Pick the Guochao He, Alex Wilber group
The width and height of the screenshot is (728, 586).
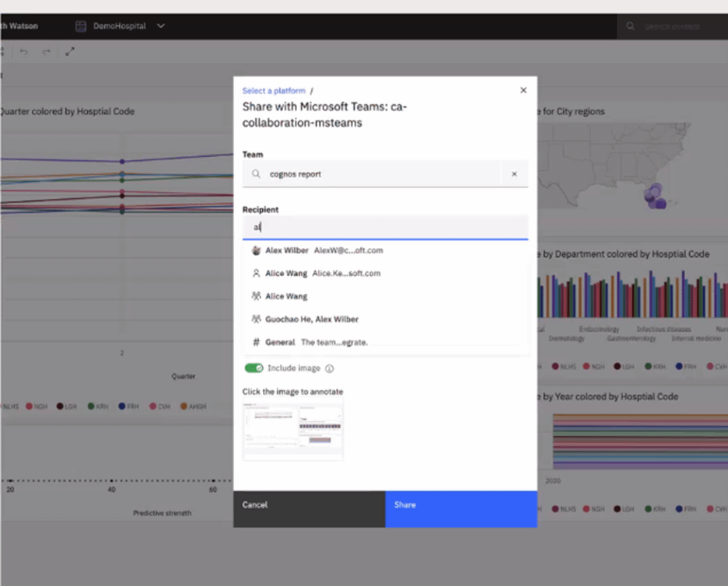[311, 319]
